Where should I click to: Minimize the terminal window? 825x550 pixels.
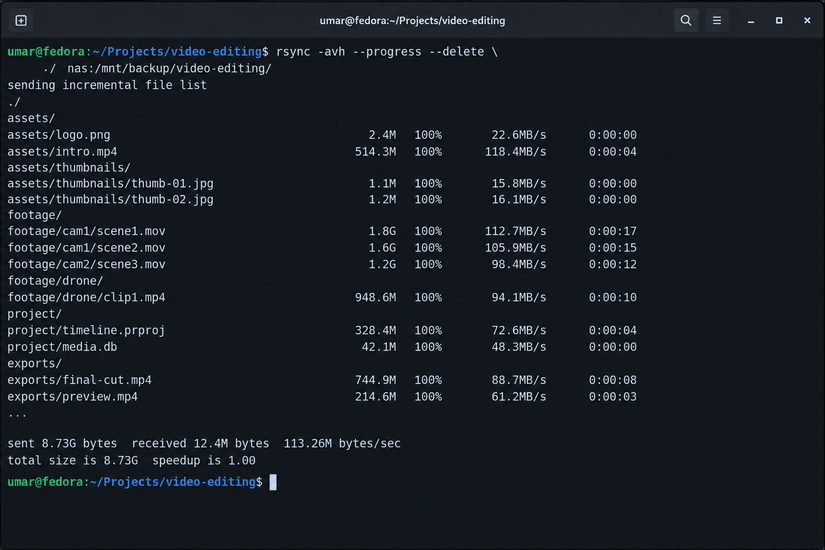751,21
